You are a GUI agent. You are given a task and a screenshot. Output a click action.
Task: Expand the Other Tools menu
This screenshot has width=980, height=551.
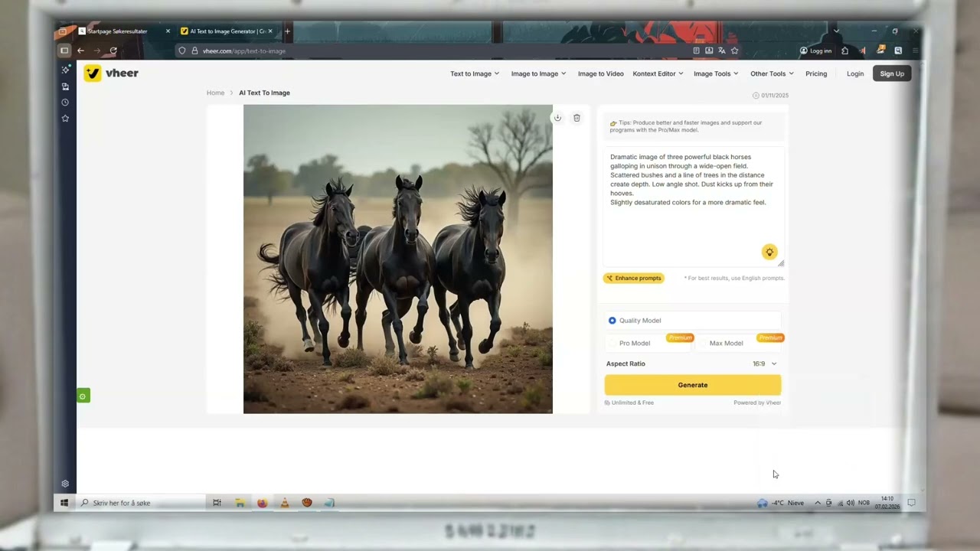[772, 73]
